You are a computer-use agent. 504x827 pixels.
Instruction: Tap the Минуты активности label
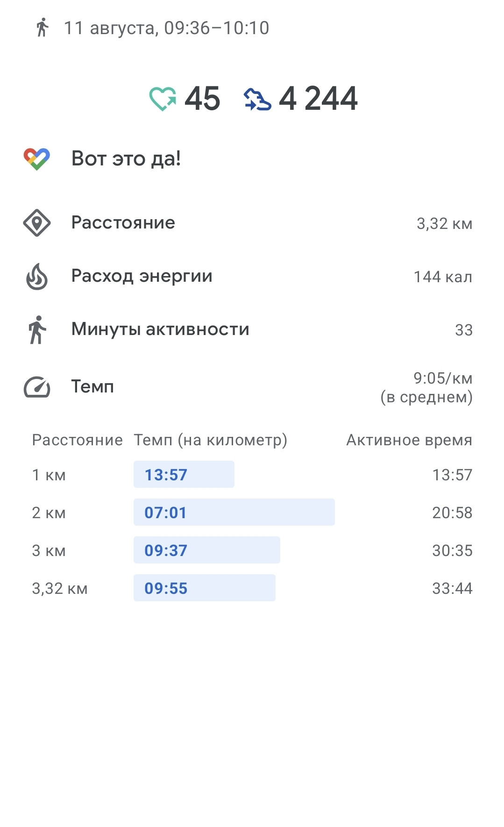point(160,329)
